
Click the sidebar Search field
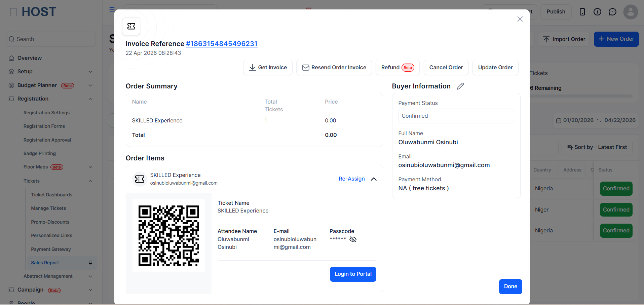[51, 39]
